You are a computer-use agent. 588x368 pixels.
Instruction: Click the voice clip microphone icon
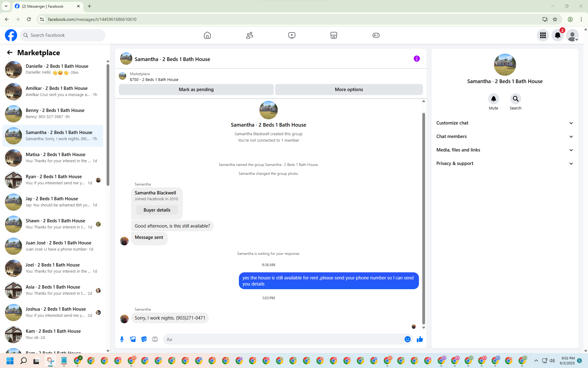[122, 339]
